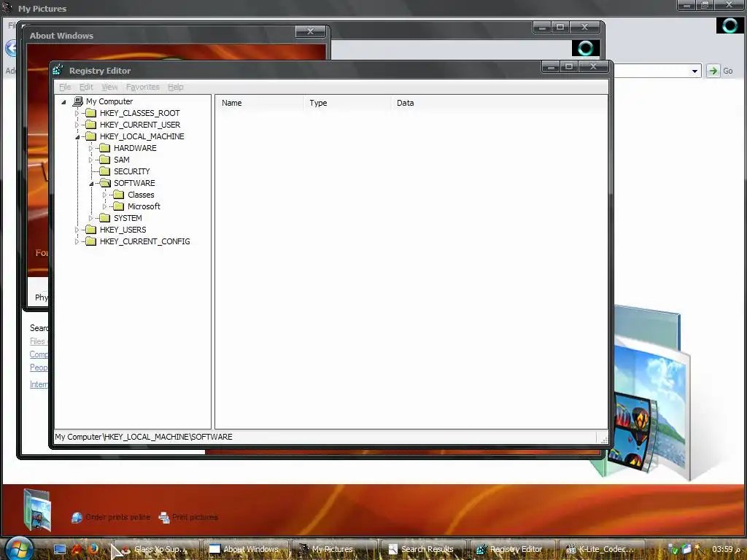The image size is (747, 560).
Task: Collapse the HKEY_LOCAL_MACHINE node
Action: (77, 136)
